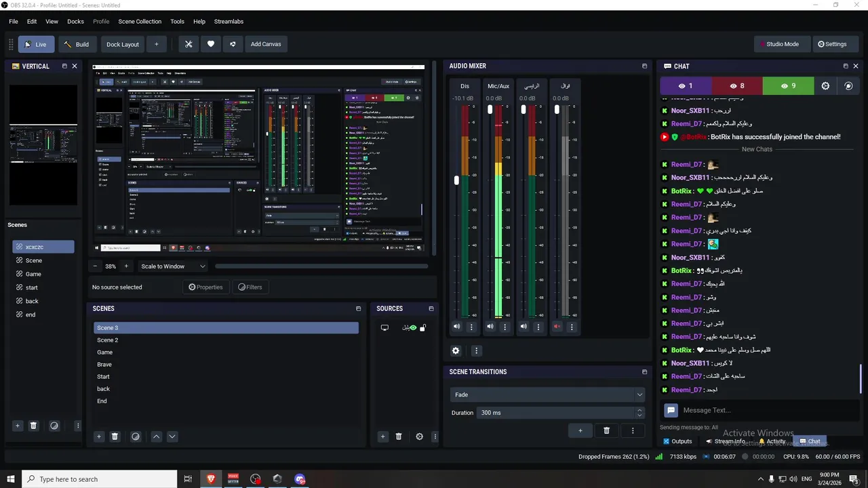Toggle visibility eye of the source
Viewport: 868px width, 488px height.
413,328
